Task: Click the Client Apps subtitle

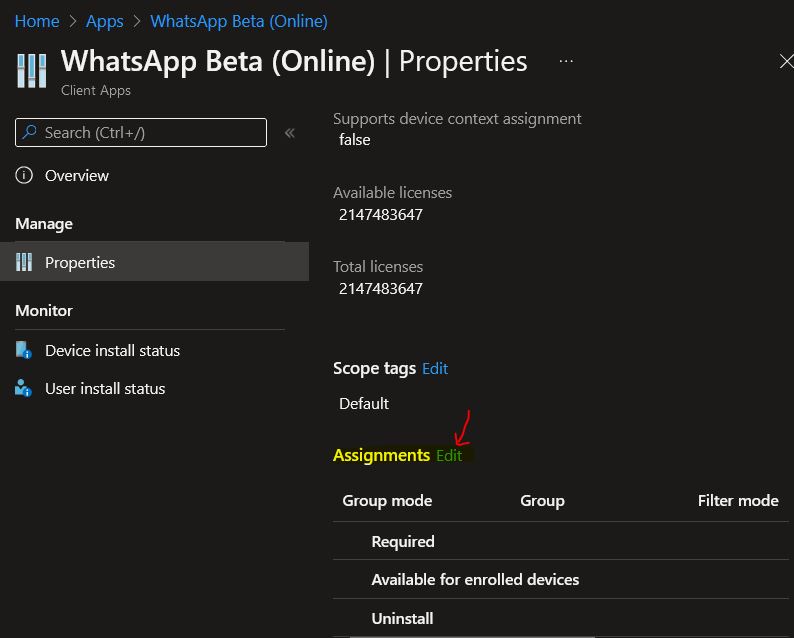Action: (x=96, y=90)
